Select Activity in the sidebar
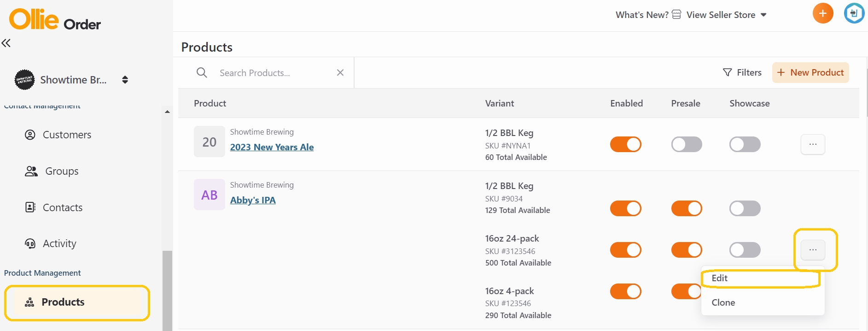This screenshot has height=331, width=868. click(x=51, y=243)
